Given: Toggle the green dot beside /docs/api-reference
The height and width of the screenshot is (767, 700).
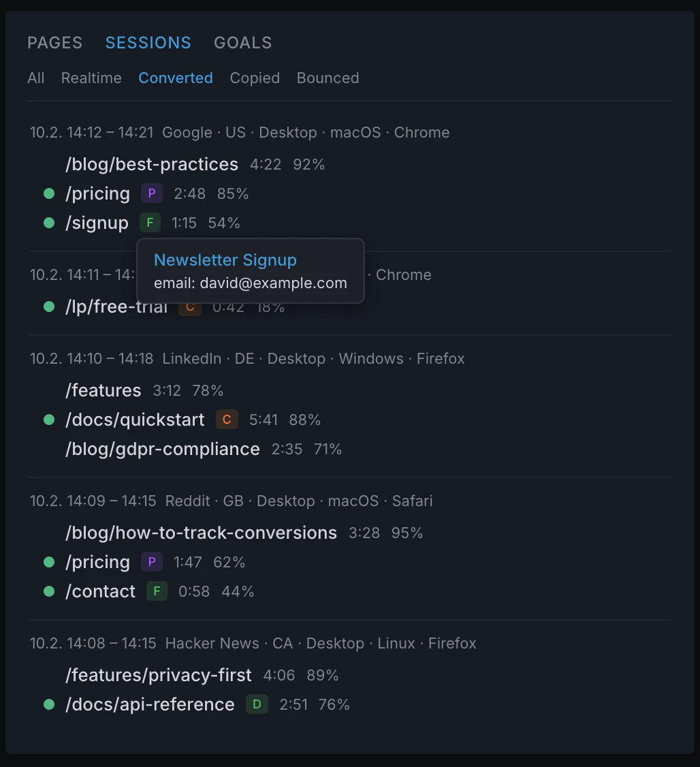Looking at the screenshot, I should 48,705.
